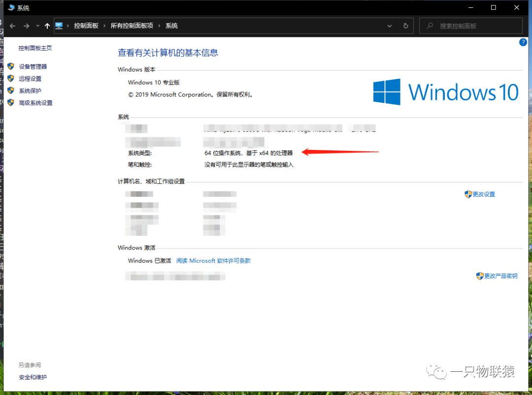Select 系统 breadcrumb in address bar

click(172, 26)
